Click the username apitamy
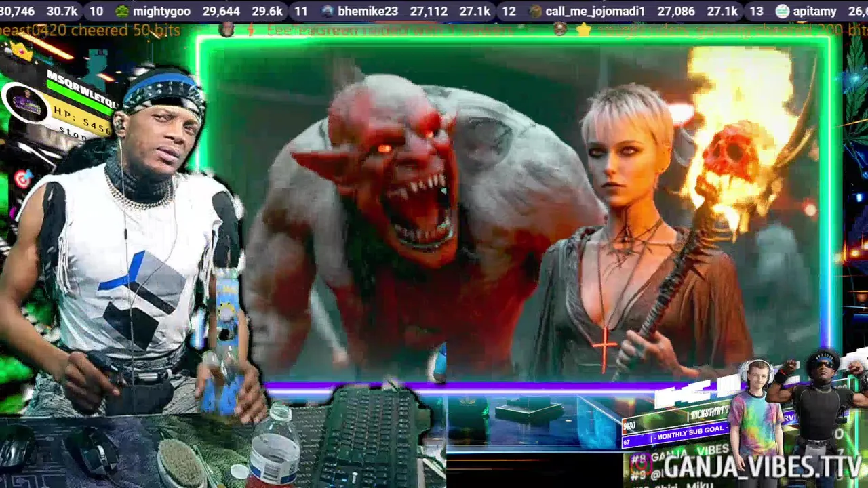This screenshot has width=868, height=488. click(x=814, y=11)
